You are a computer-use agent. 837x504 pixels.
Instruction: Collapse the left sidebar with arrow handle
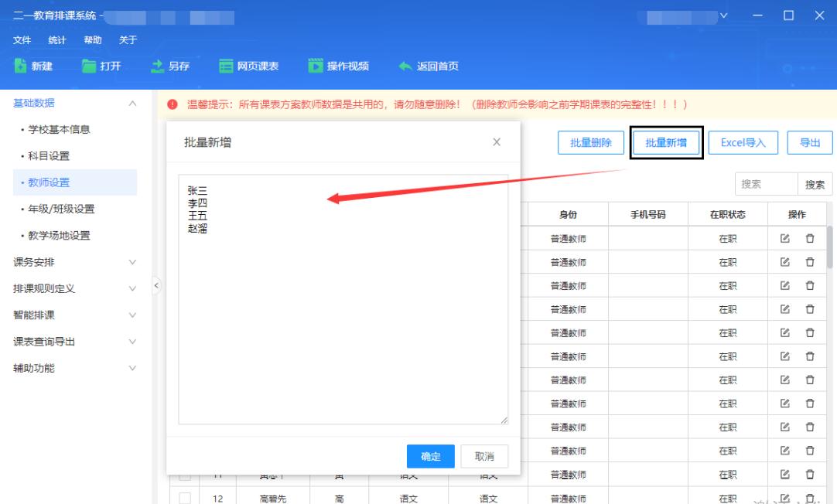point(155,285)
